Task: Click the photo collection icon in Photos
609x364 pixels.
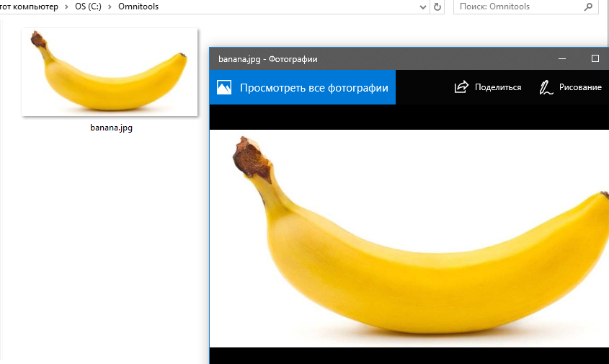Action: [x=224, y=87]
